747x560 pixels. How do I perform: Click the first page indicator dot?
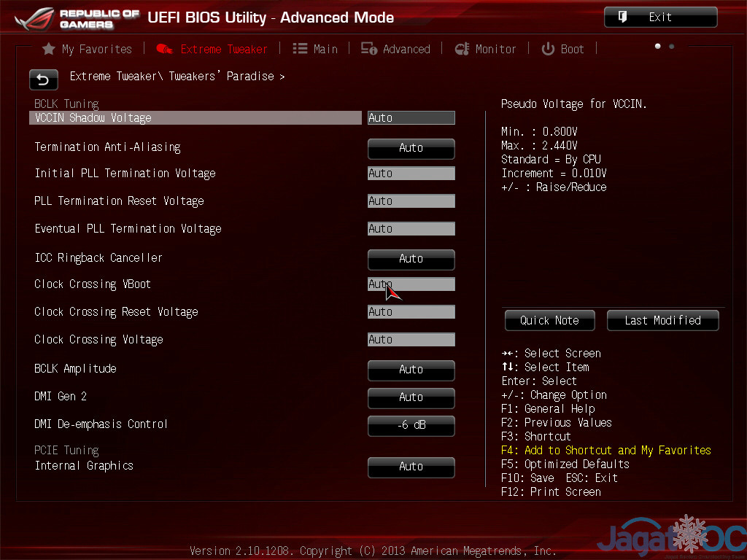point(658,46)
